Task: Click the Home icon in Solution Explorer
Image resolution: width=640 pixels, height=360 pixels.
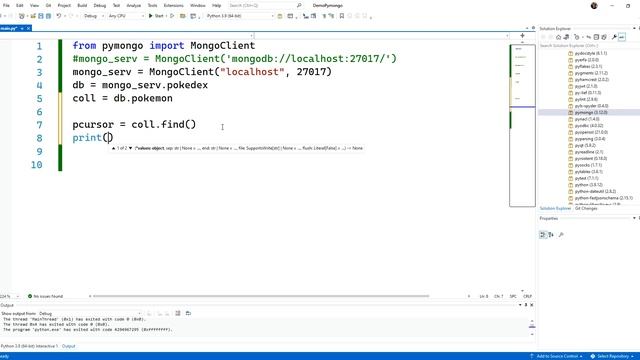Action: tap(558, 37)
